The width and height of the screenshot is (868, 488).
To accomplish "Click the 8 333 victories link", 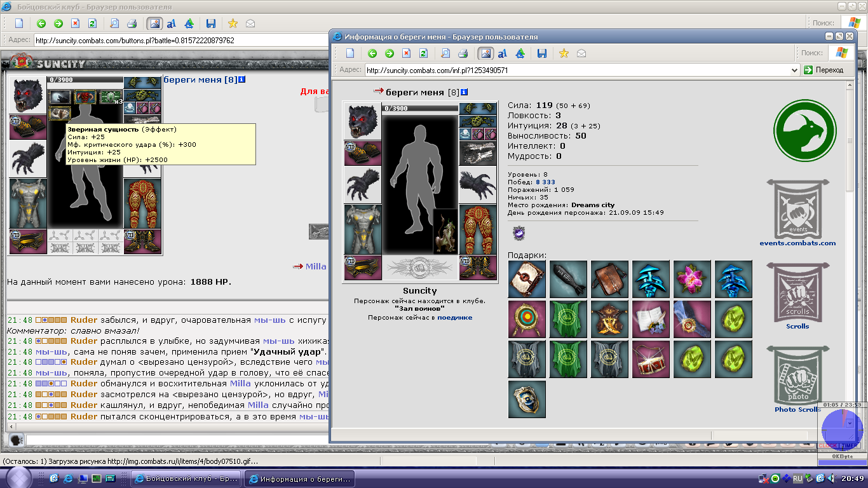I will coord(545,182).
